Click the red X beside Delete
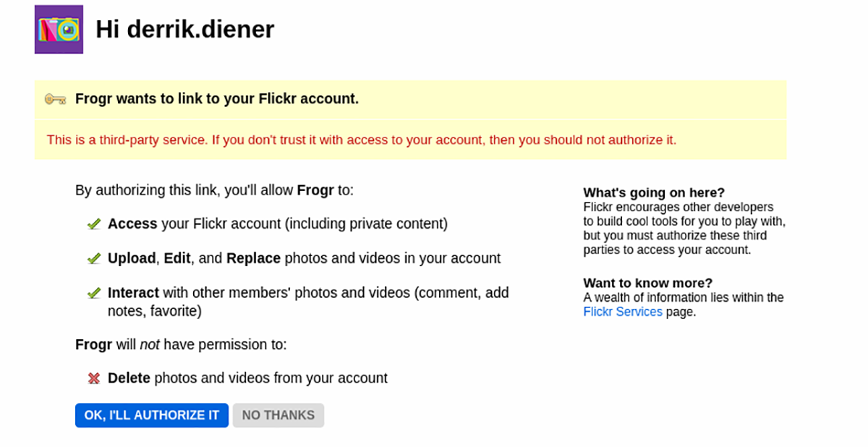This screenshot has height=447, width=868. click(x=93, y=378)
